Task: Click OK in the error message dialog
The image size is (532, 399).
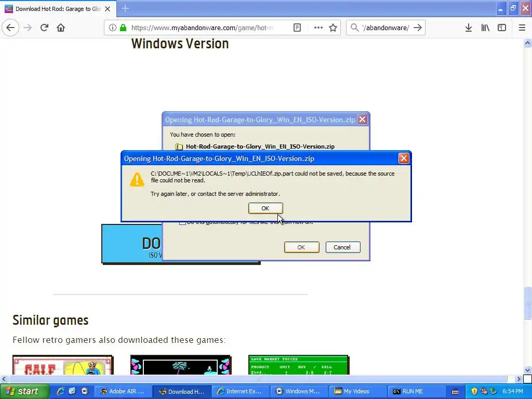Action: point(265,208)
